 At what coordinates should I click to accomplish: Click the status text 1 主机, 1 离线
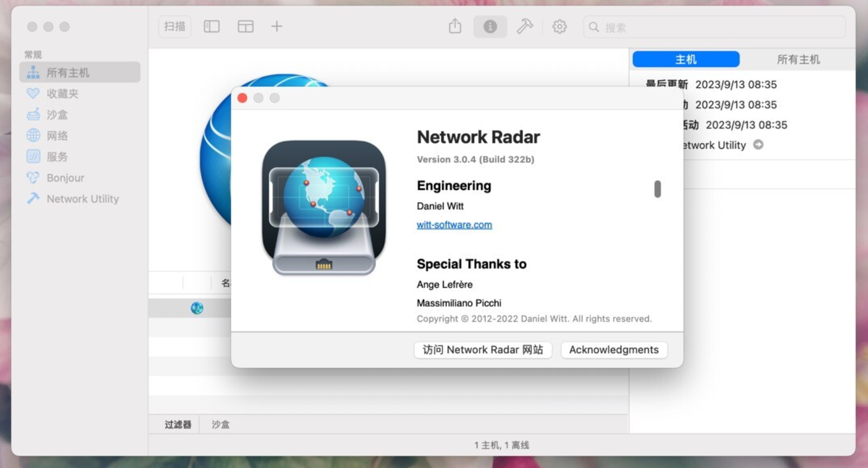[502, 445]
